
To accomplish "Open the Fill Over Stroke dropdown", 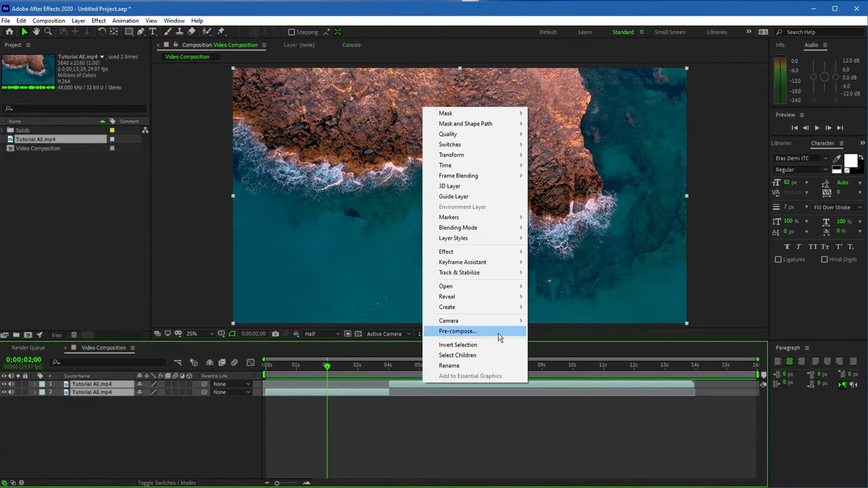I will [x=838, y=208].
